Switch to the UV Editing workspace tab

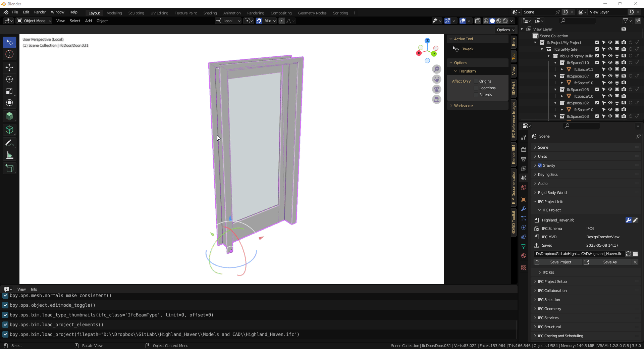[159, 13]
